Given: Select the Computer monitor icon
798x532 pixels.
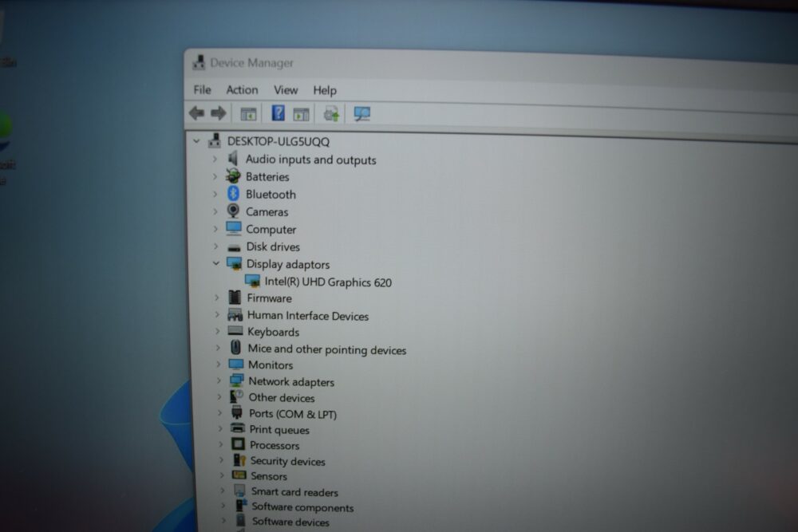Looking at the screenshot, I should coord(234,228).
